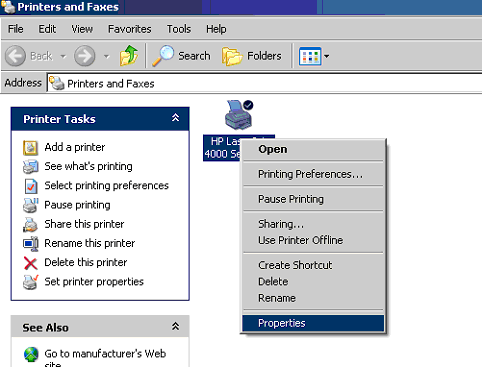
Task: Click the Printers and Faxes address bar icon
Action: (56, 83)
